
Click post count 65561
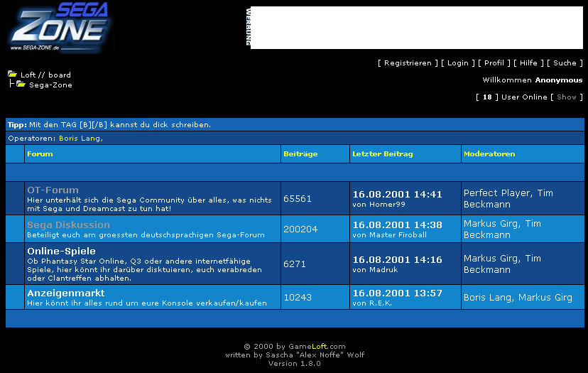point(298,198)
